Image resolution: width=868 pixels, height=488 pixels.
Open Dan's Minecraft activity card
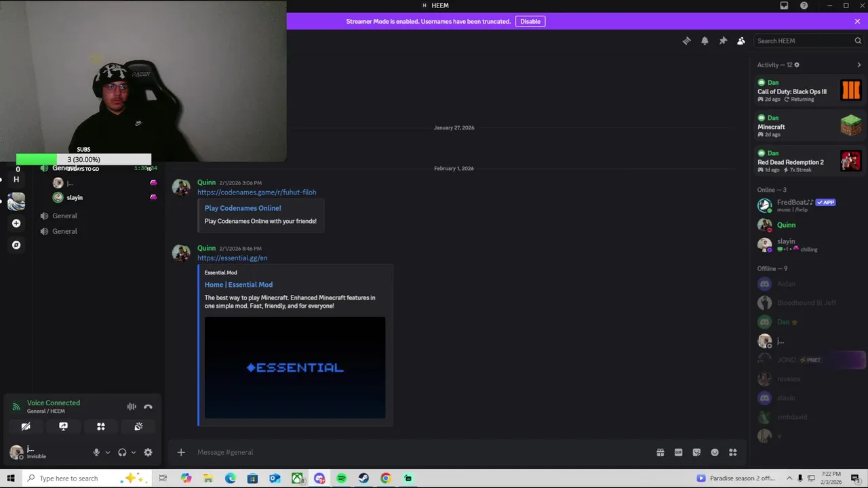809,125
